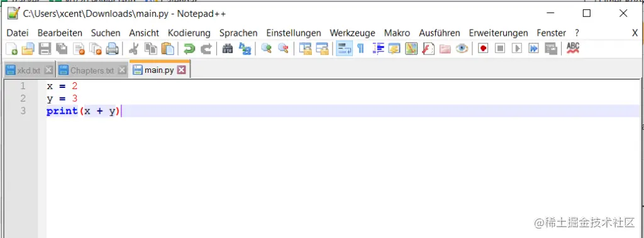Click the 'print' keyword on line 3
Viewport: 644px width, 238px height.
(x=62, y=111)
